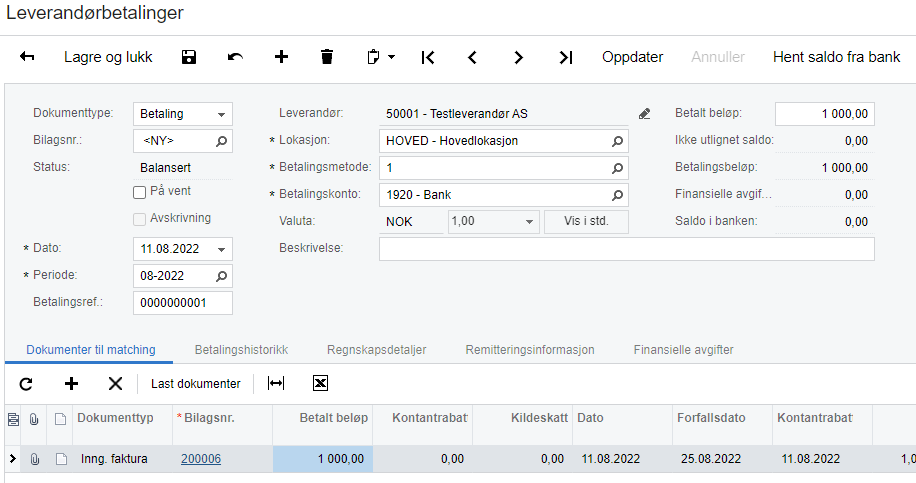This screenshot has width=916, height=483.
Task: Click the Hent saldo fra bank button
Action: coord(836,57)
